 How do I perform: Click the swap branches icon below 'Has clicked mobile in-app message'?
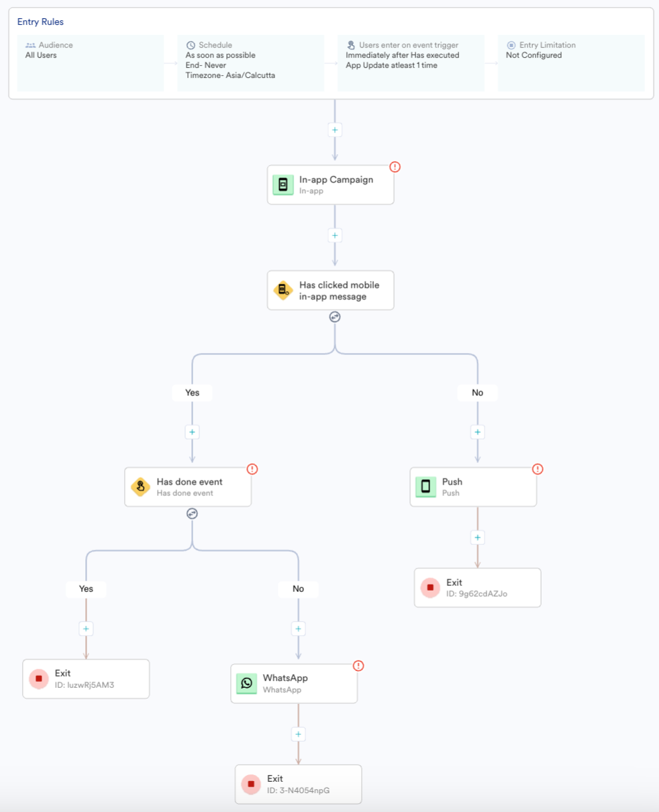(x=335, y=317)
